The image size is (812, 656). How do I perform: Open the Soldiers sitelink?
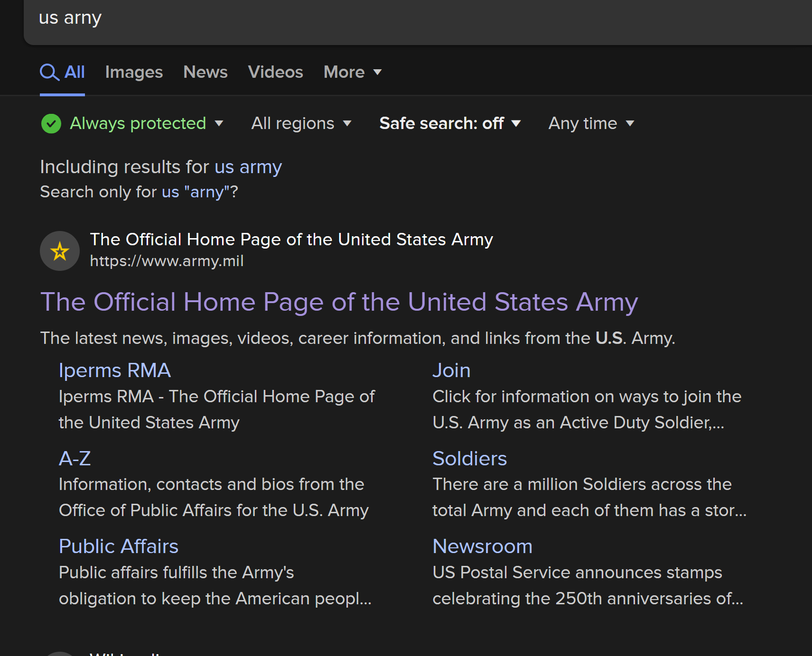tap(470, 459)
